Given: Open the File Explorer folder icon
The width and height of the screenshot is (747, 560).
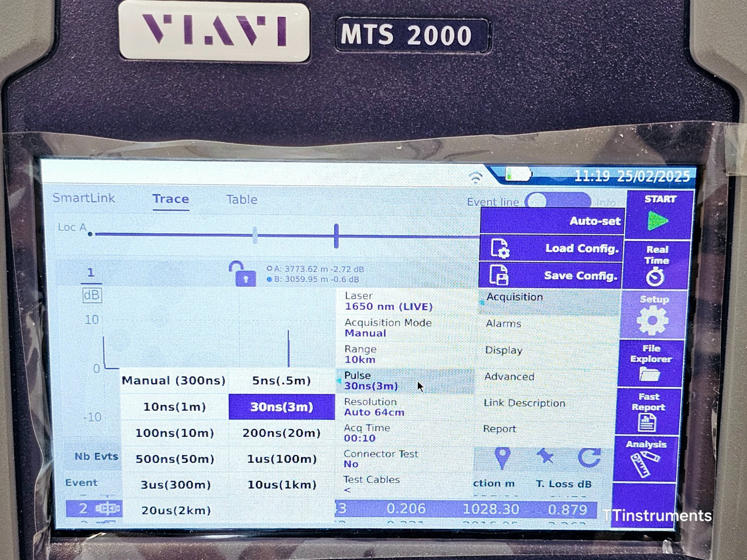Looking at the screenshot, I should coord(649,364).
